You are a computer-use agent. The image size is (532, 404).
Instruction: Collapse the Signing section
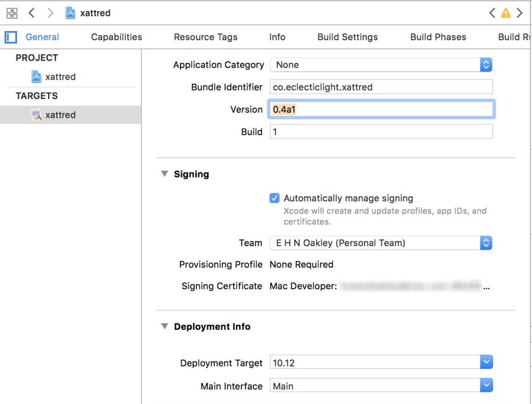click(x=165, y=174)
